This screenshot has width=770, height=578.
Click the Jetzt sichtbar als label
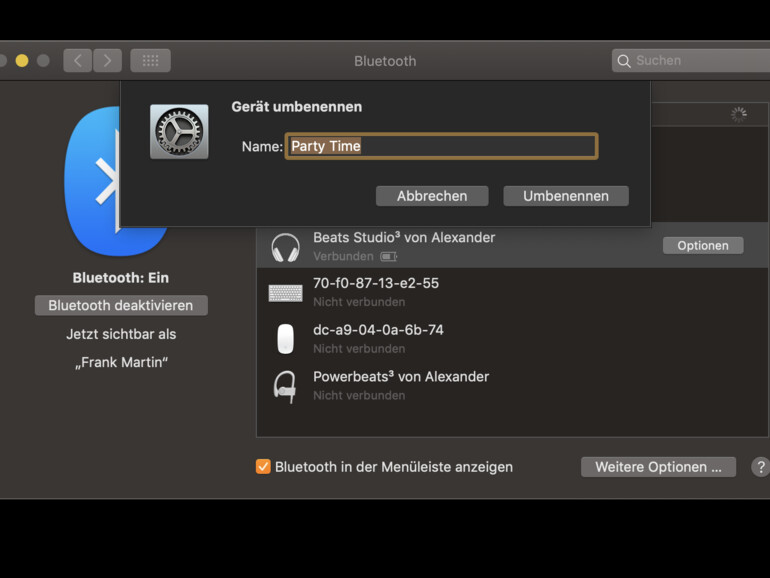[121, 334]
